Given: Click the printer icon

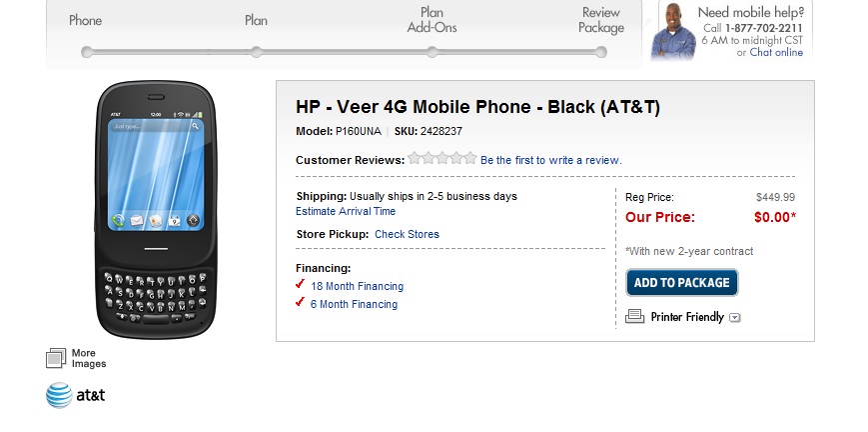Looking at the screenshot, I should pos(634,317).
